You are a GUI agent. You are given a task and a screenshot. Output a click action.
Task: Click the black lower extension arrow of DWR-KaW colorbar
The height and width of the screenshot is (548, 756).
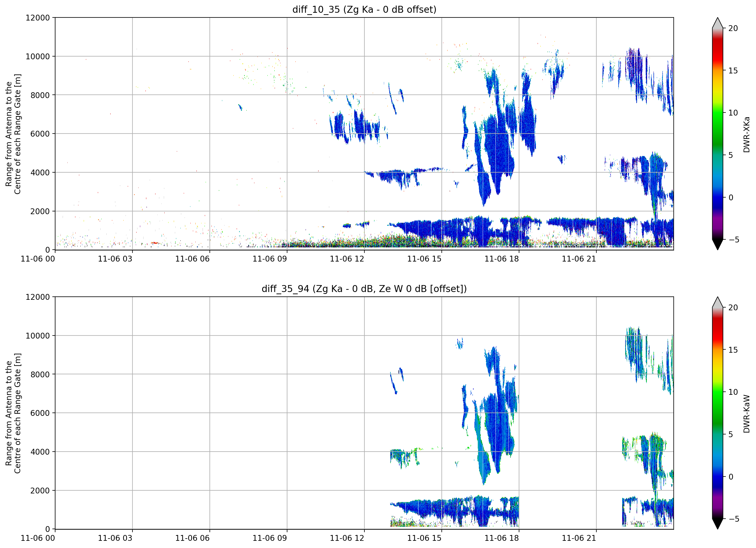(717, 523)
